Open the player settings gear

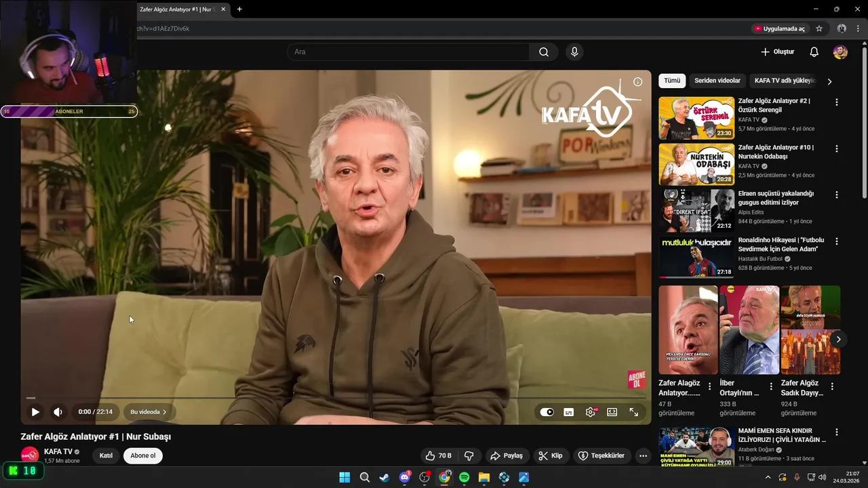(591, 412)
